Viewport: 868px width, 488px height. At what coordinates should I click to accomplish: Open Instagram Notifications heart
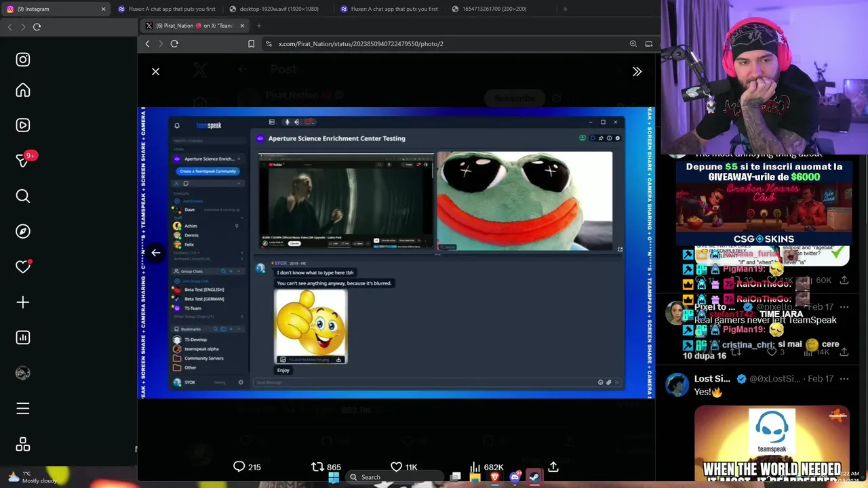pos(23,267)
